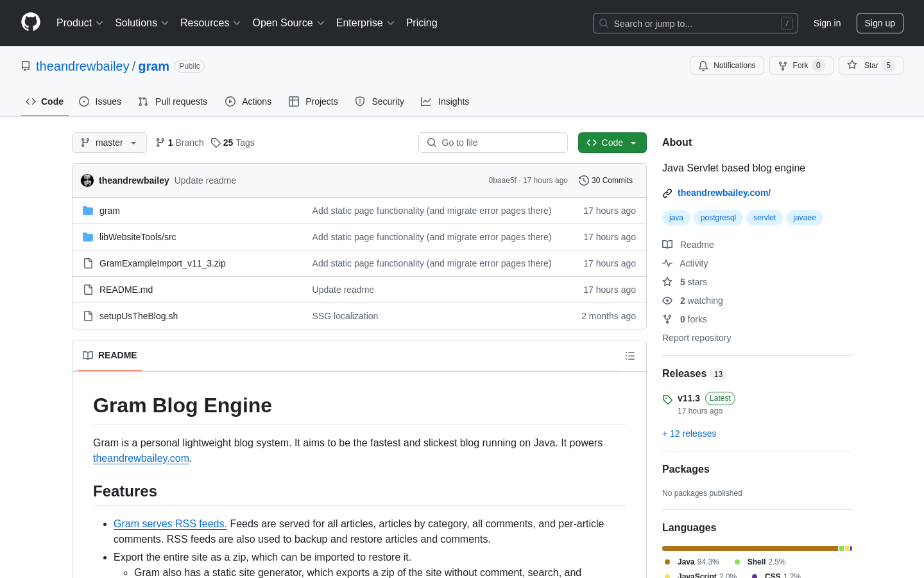
Task: Open the 'SSG localization' commit message
Action: pos(345,316)
